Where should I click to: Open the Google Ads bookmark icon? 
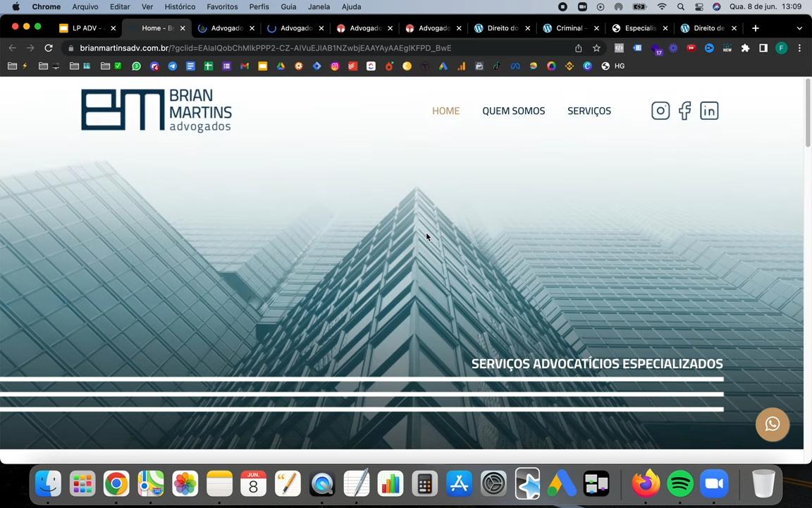[443, 66]
